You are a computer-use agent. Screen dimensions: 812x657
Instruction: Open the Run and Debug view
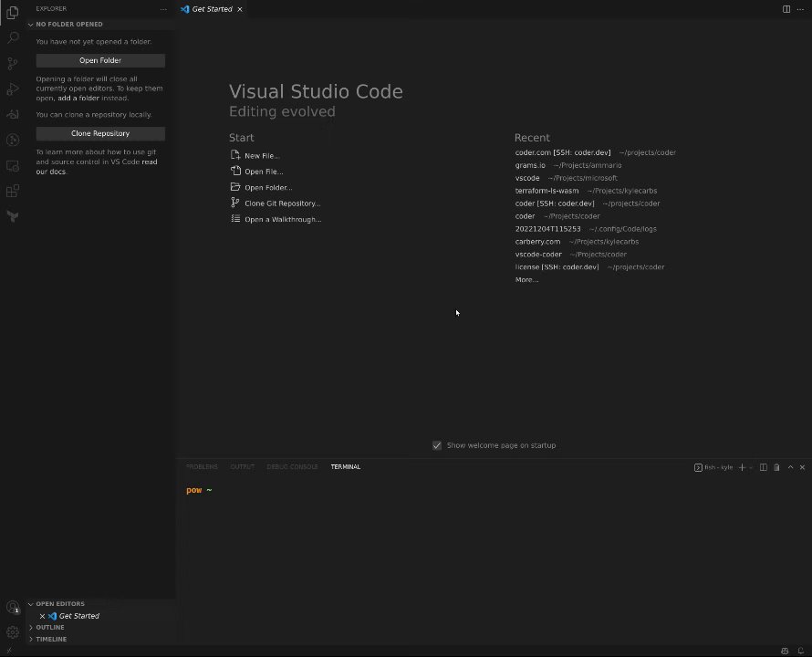click(x=13, y=89)
